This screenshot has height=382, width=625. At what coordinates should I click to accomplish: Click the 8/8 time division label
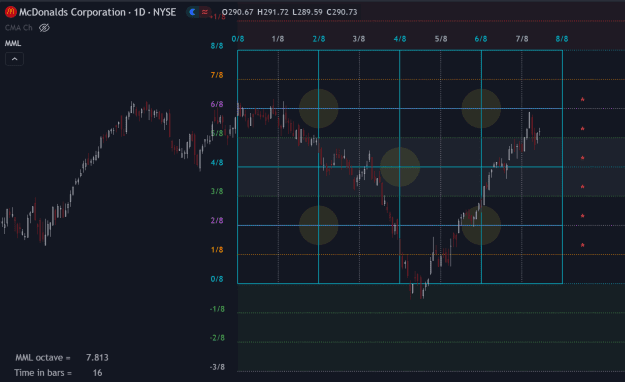click(562, 39)
